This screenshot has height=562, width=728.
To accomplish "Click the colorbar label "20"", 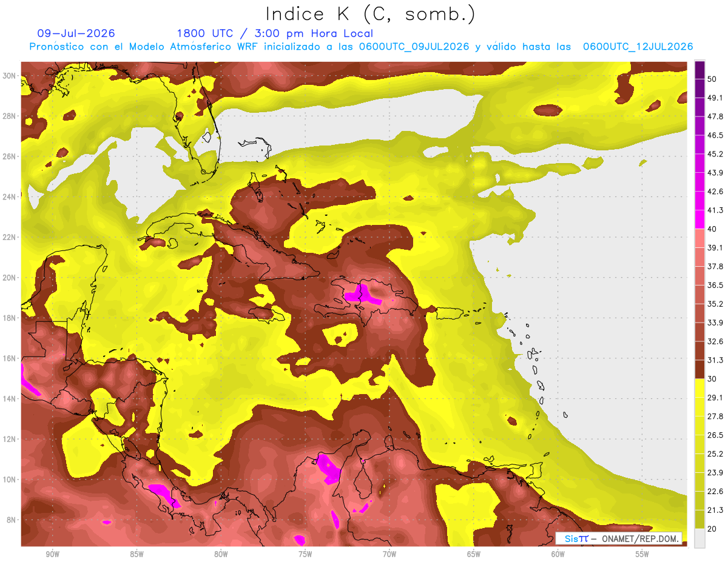I will click(x=713, y=529).
